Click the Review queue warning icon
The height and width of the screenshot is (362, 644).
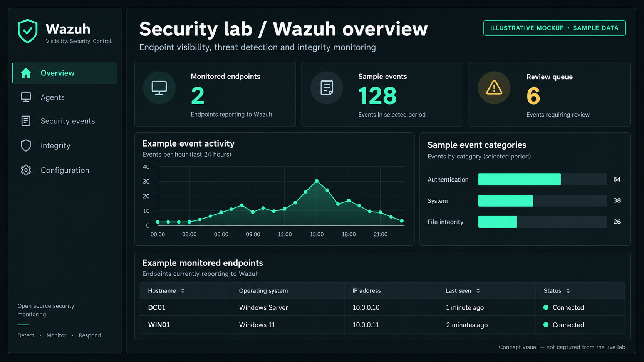click(x=494, y=88)
